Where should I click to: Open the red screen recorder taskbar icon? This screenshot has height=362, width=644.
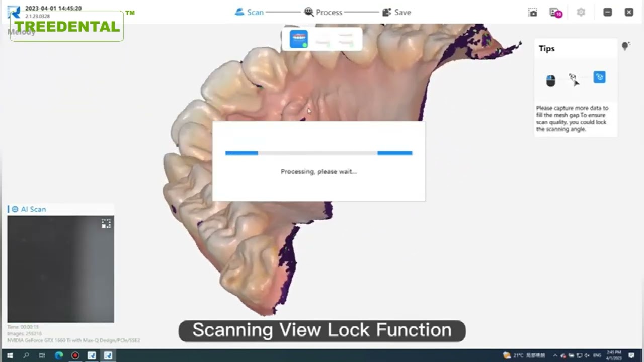point(75,355)
